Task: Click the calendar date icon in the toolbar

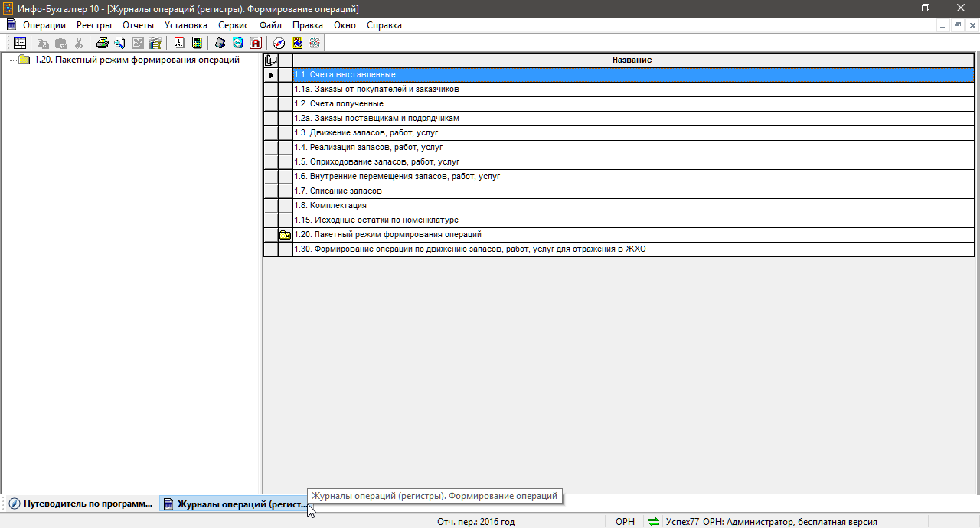Action: (x=179, y=44)
